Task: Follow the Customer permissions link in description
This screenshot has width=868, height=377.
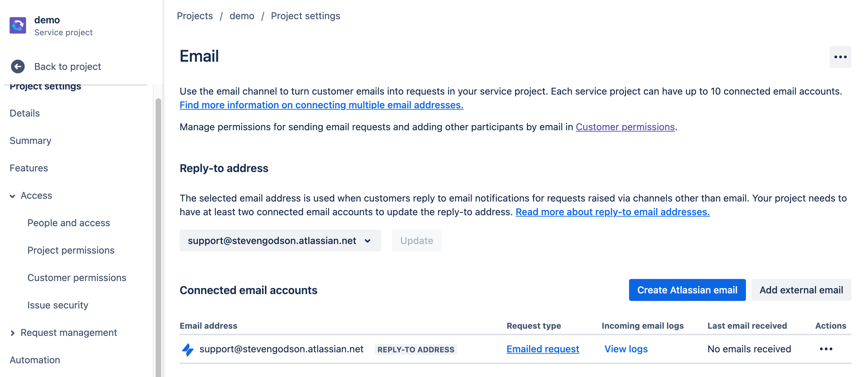Action: [625, 127]
